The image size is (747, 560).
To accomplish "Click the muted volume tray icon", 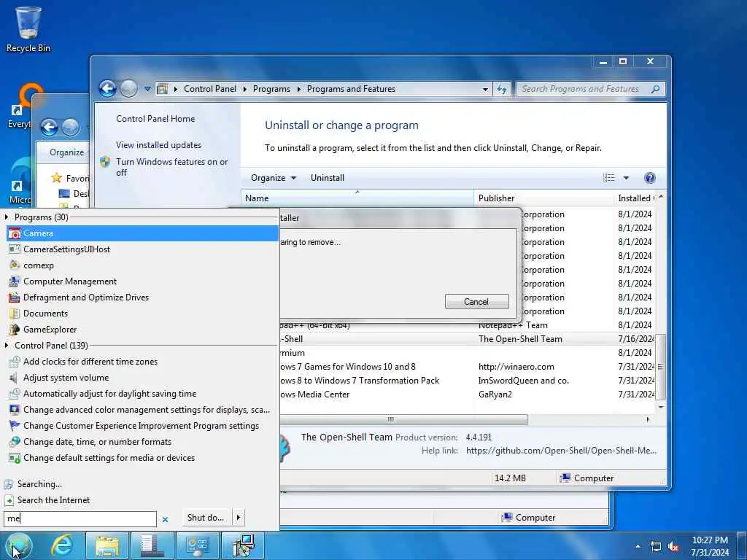I will [673, 547].
